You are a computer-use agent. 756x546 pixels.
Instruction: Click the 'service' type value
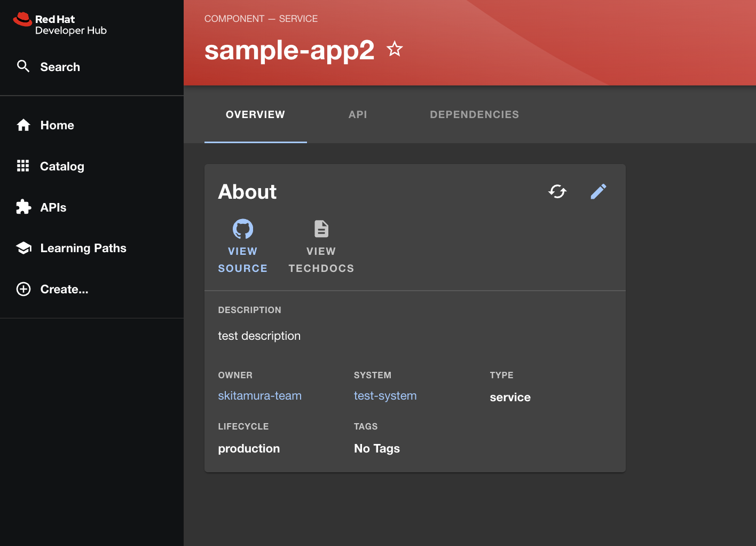(510, 397)
